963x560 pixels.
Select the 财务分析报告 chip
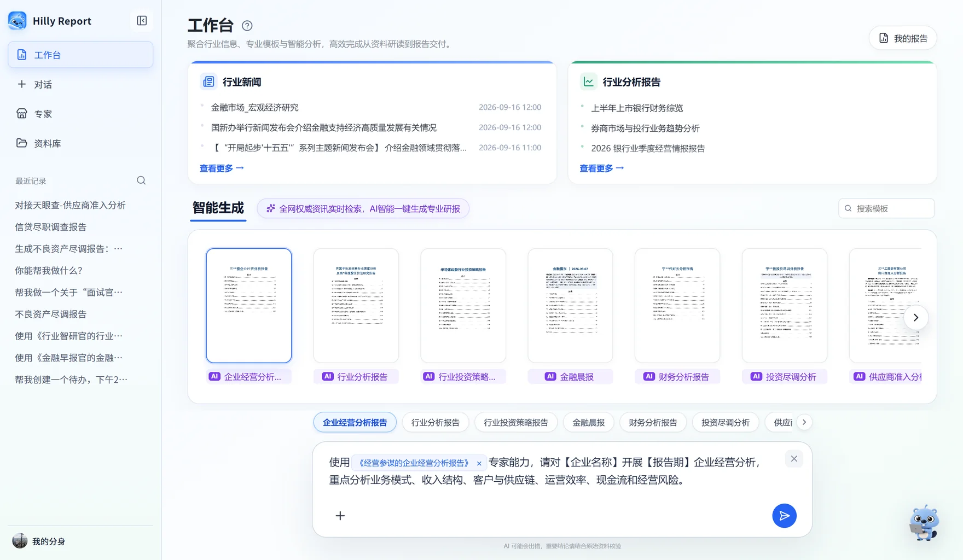pyautogui.click(x=653, y=422)
